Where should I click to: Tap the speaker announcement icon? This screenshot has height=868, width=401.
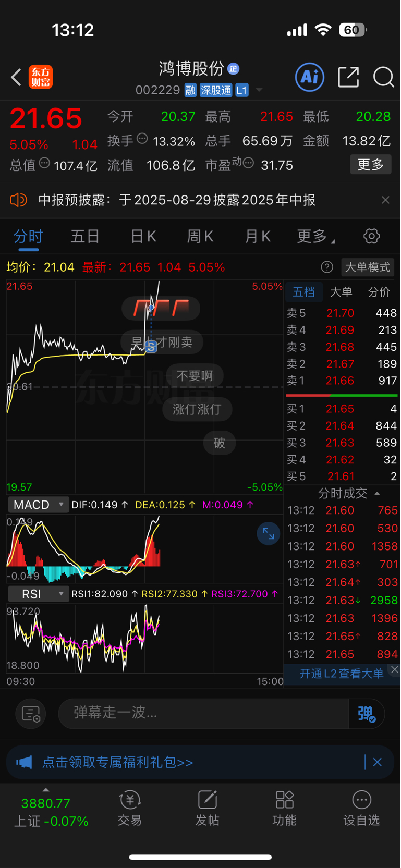pyautogui.click(x=18, y=200)
